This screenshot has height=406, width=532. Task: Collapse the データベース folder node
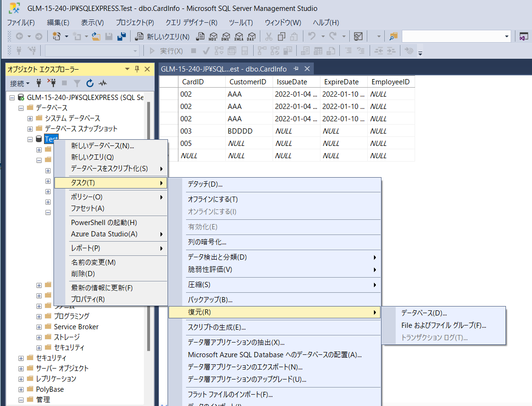point(21,108)
